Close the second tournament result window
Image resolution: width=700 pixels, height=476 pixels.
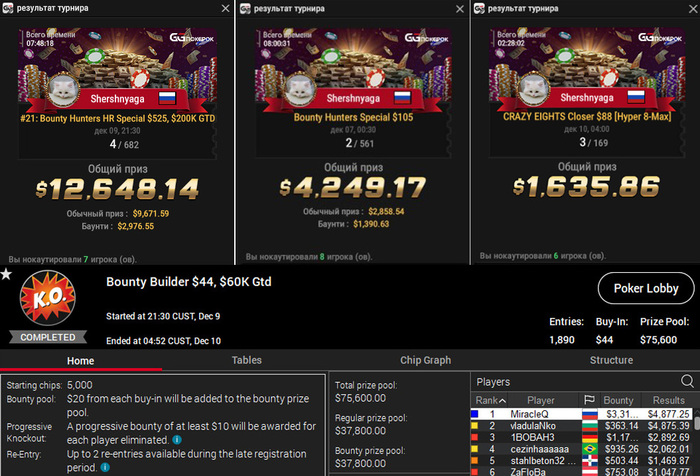point(460,9)
